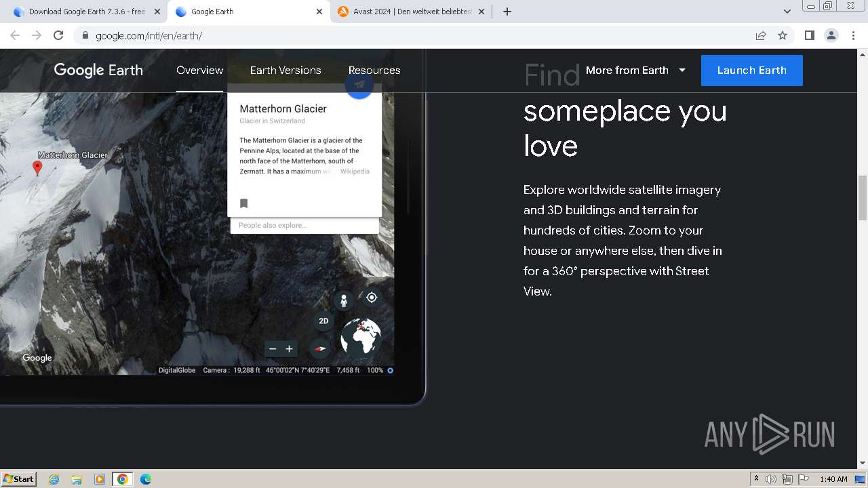Open the Chrome profile icon
868x488 pixels.
click(831, 35)
